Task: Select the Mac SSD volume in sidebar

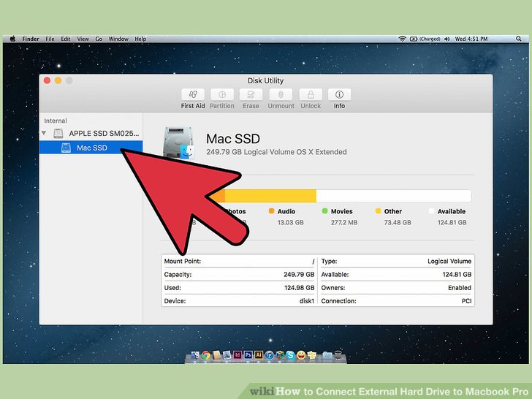Action: 91,148
